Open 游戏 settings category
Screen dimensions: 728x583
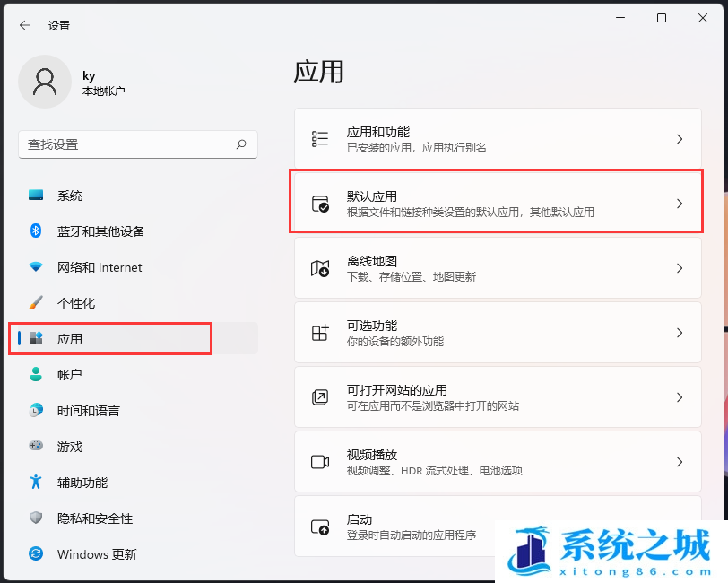point(70,447)
